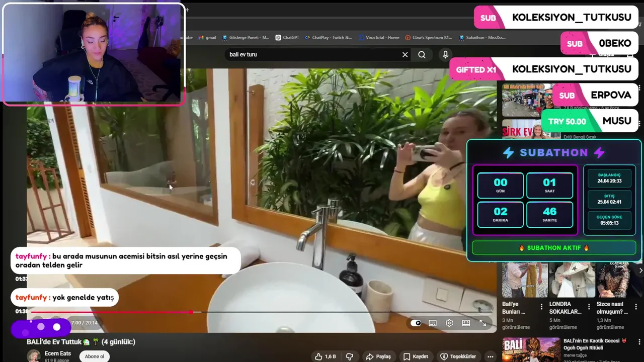This screenshot has height=362, width=644.
Task: Open the ChatPlay - Twitch bookmark
Action: pyautogui.click(x=328, y=37)
